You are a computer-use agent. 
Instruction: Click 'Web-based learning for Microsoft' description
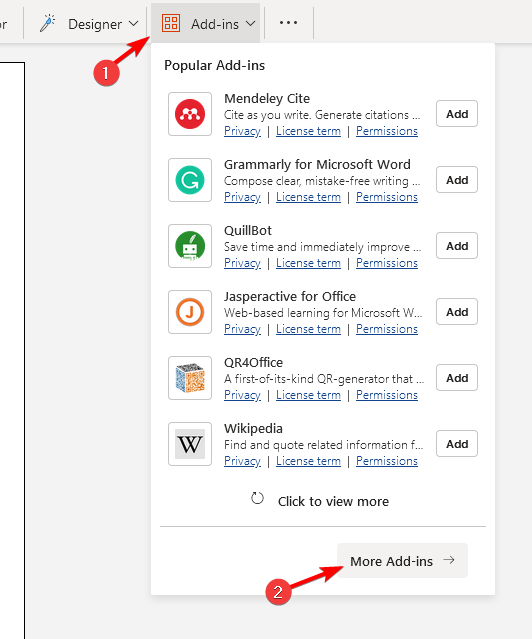click(x=323, y=313)
